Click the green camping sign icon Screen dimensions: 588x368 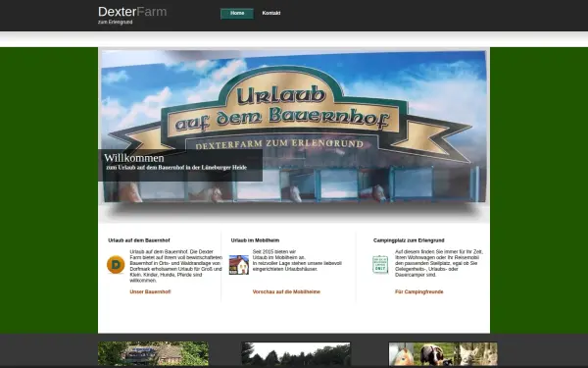point(380,264)
